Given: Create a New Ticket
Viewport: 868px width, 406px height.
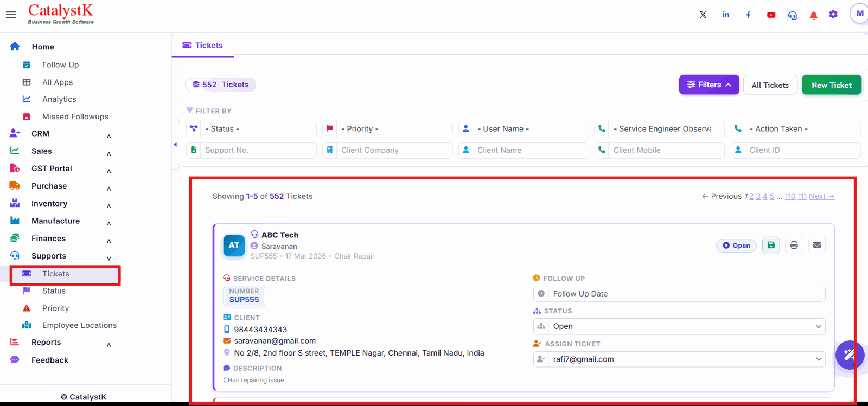Looking at the screenshot, I should 832,85.
